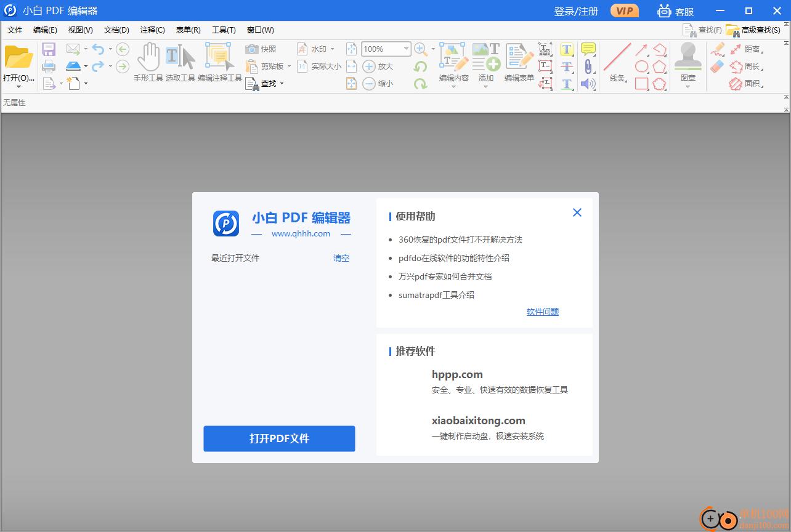The height and width of the screenshot is (532, 791).
Task: Open the magnifier zoom tool dropdown arrow
Action: click(x=433, y=49)
